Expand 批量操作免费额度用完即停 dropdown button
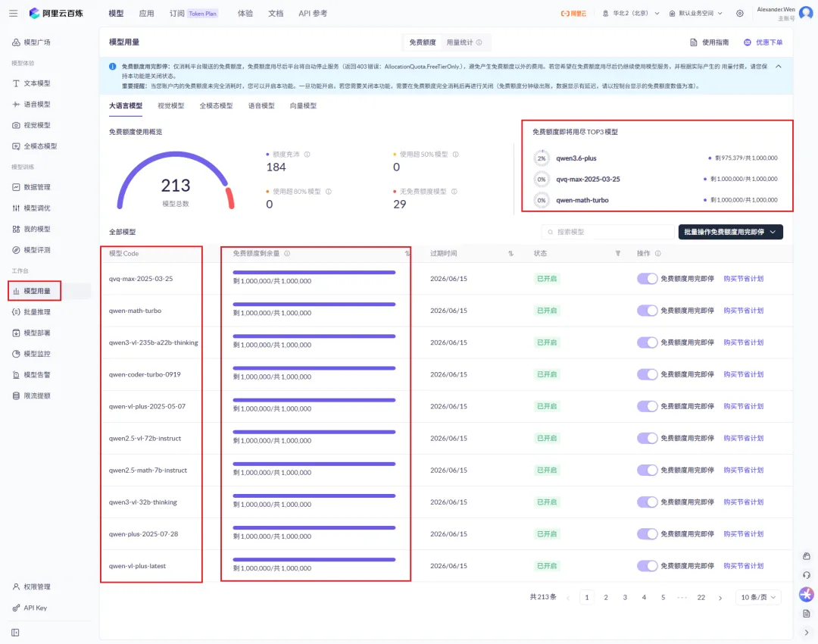 pos(730,232)
